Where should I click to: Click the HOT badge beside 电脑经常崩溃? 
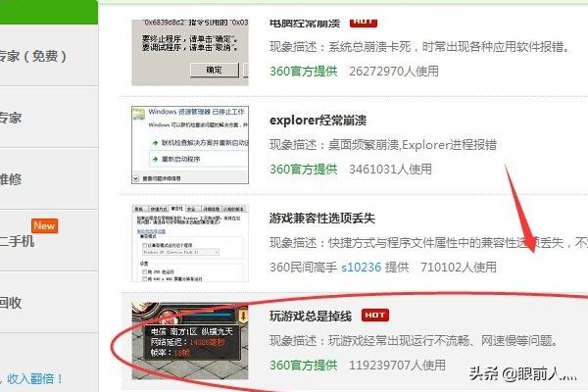pos(364,21)
